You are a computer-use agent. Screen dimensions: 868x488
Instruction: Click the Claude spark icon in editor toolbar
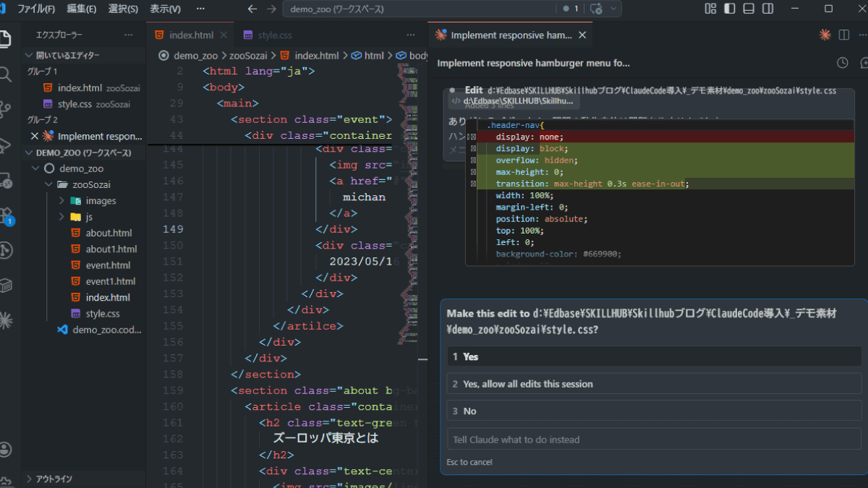825,35
